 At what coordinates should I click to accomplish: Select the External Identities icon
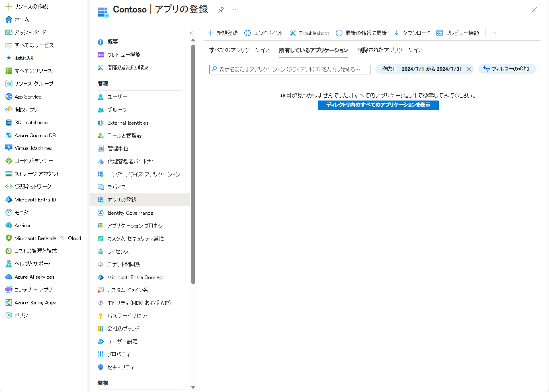tap(100, 123)
